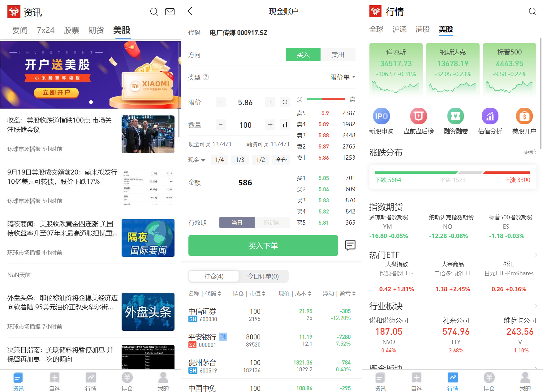The image size is (543, 392).
Task: Click the 限价 value field 5.86
Action: click(245, 102)
